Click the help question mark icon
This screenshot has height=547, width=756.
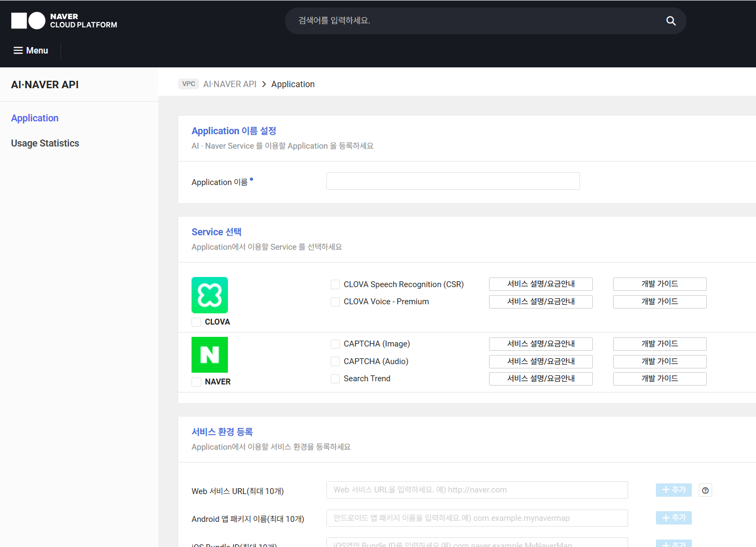[x=705, y=490]
